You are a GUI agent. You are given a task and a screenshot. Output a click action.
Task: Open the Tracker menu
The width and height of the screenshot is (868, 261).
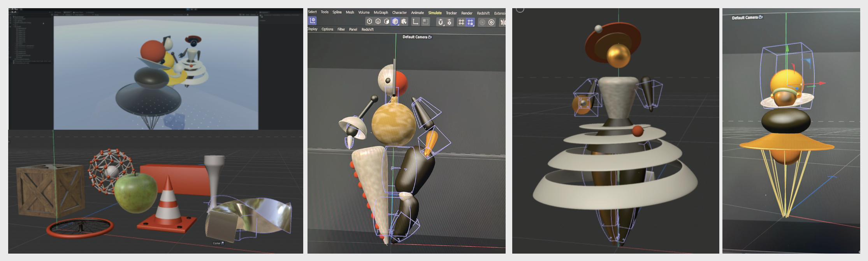tap(452, 13)
